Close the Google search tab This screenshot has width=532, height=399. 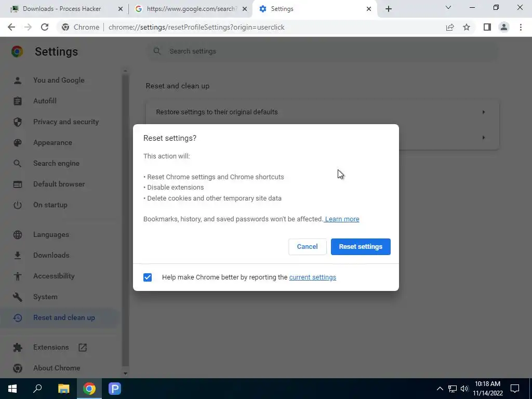(244, 9)
